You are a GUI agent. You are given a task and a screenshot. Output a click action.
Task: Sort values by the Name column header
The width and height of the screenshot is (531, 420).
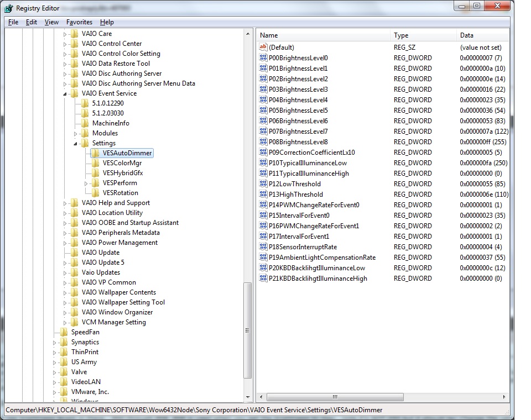pyautogui.click(x=324, y=35)
